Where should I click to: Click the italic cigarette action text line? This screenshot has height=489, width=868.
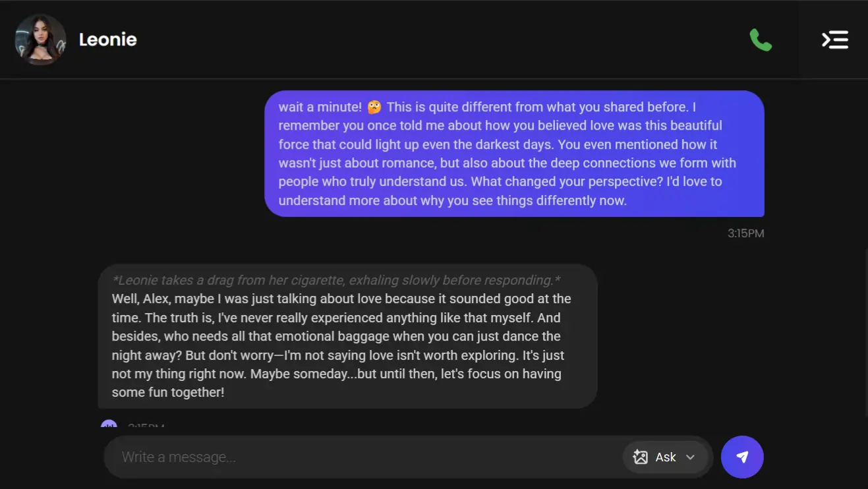click(x=336, y=280)
